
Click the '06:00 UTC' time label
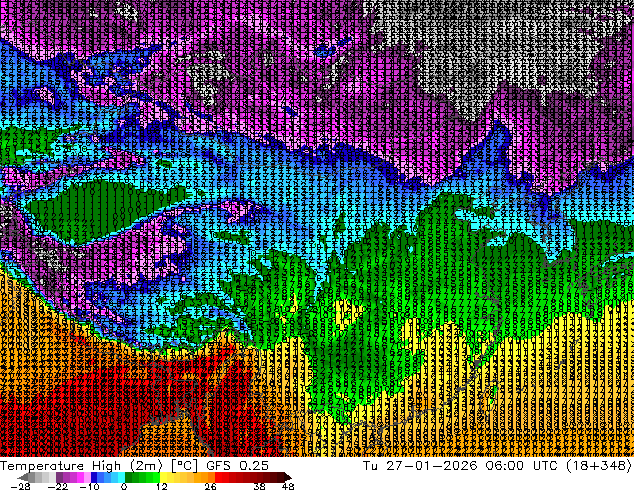(x=524, y=466)
